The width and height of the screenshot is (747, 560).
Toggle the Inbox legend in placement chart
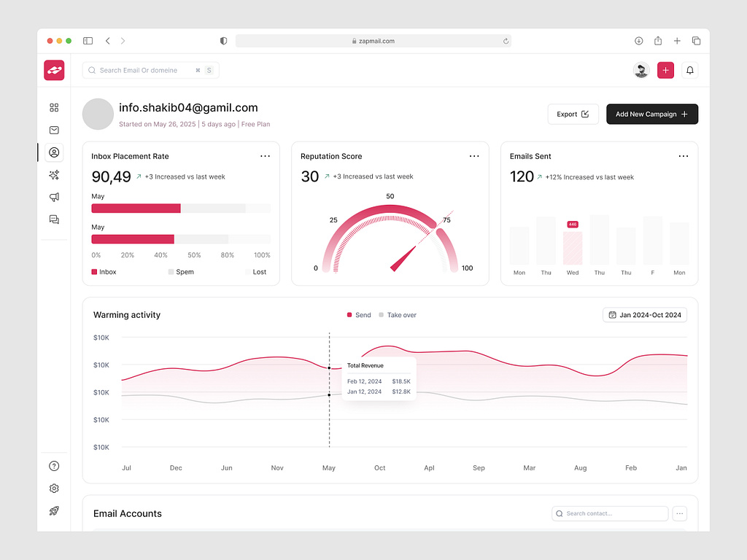click(104, 271)
